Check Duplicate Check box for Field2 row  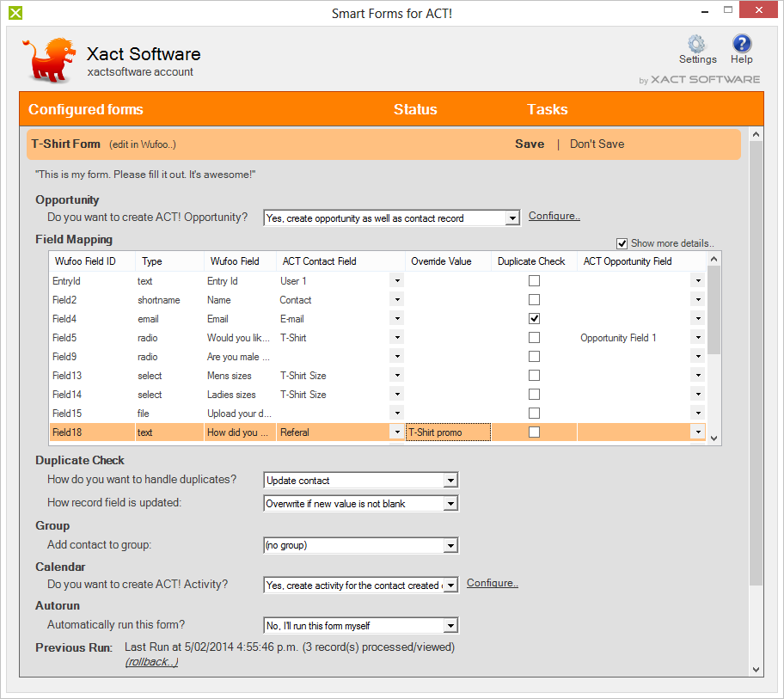pos(534,299)
